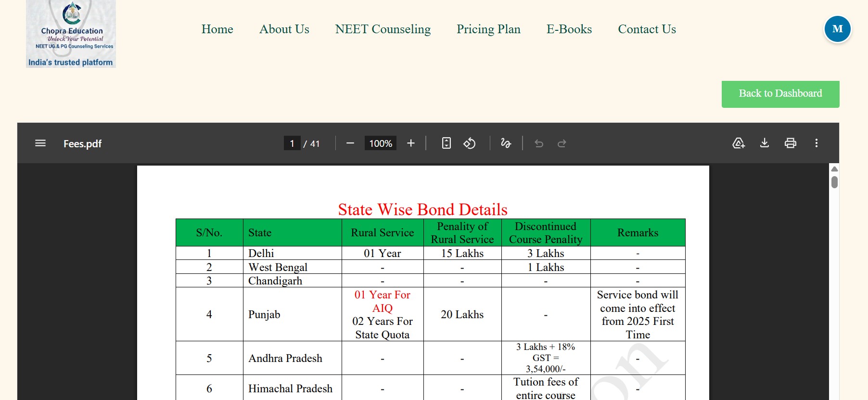Click the 15 Lakhs penalty cell
868x400 pixels.
462,253
